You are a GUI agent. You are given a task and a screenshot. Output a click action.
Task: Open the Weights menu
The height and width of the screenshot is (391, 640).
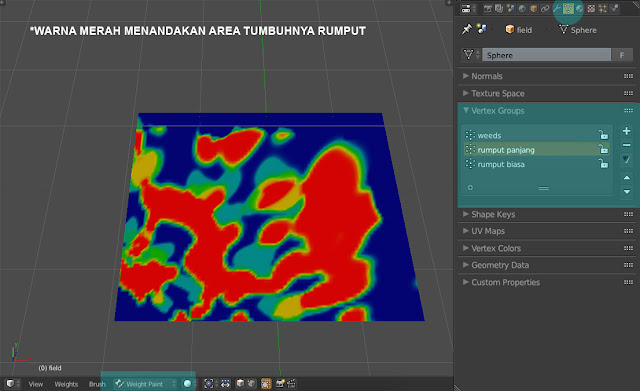coord(66,384)
